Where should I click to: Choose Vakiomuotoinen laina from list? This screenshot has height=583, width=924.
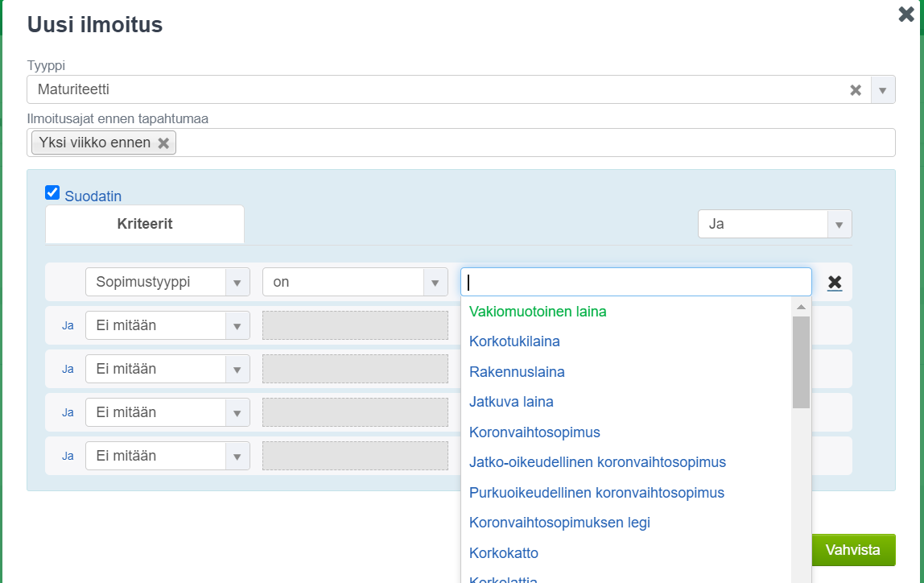click(538, 311)
